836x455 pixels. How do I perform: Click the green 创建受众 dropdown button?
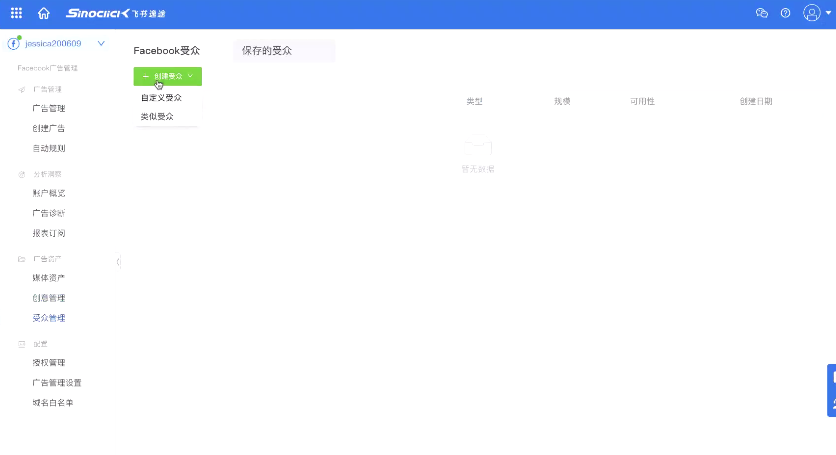[x=167, y=76]
